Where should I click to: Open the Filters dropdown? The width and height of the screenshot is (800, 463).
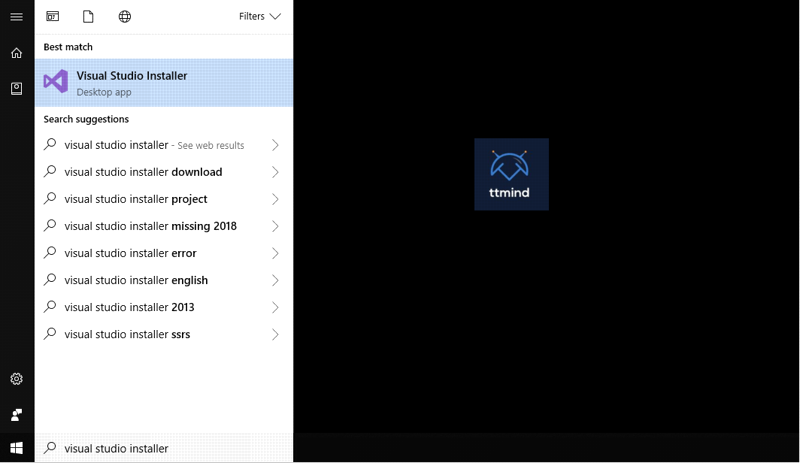[260, 16]
